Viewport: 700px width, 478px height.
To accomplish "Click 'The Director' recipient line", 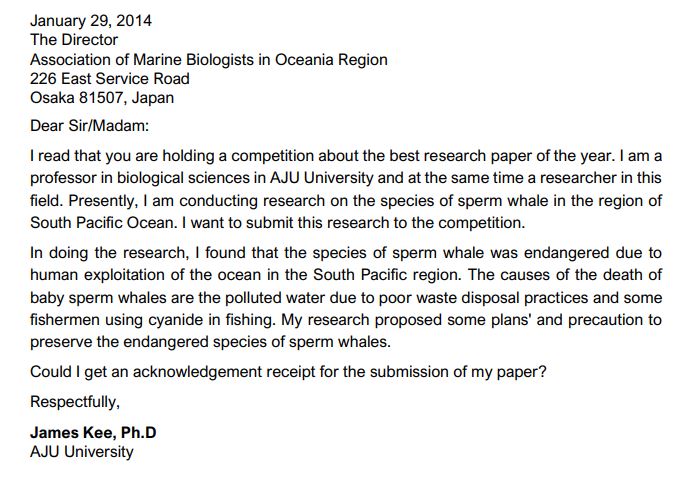I will [x=74, y=40].
